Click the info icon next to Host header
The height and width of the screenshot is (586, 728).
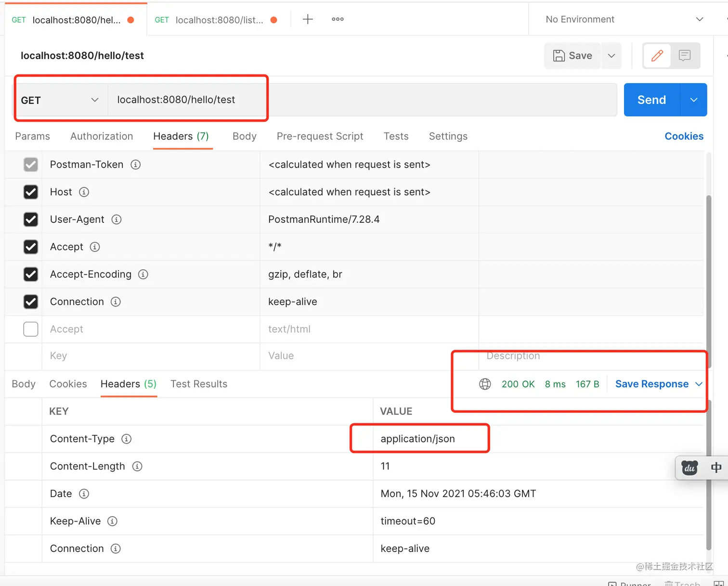(x=84, y=192)
